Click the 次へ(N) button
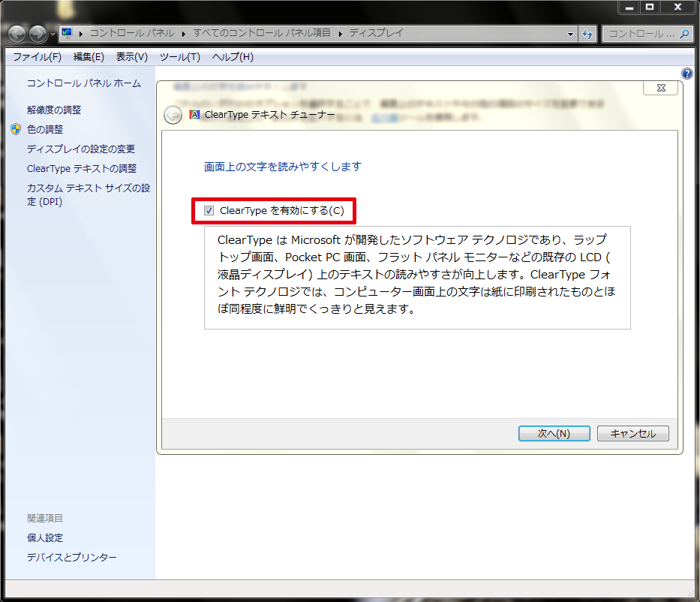Screen dimensions: 700x602 554,433
